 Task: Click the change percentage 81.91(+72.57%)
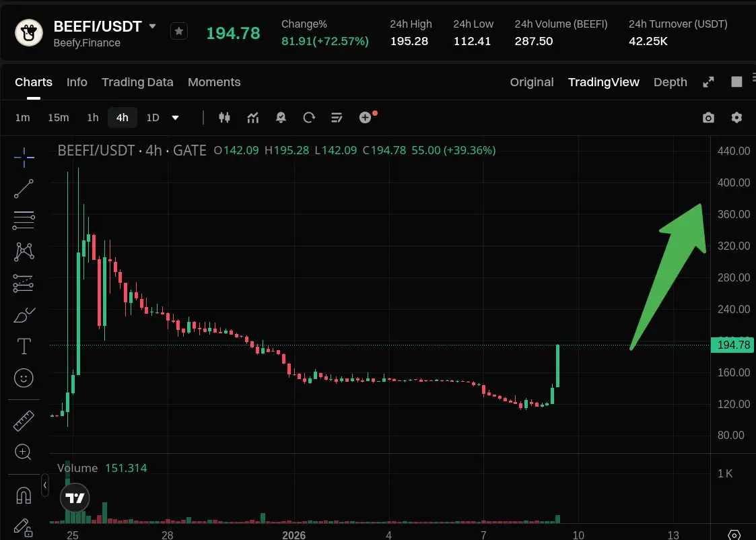point(325,41)
